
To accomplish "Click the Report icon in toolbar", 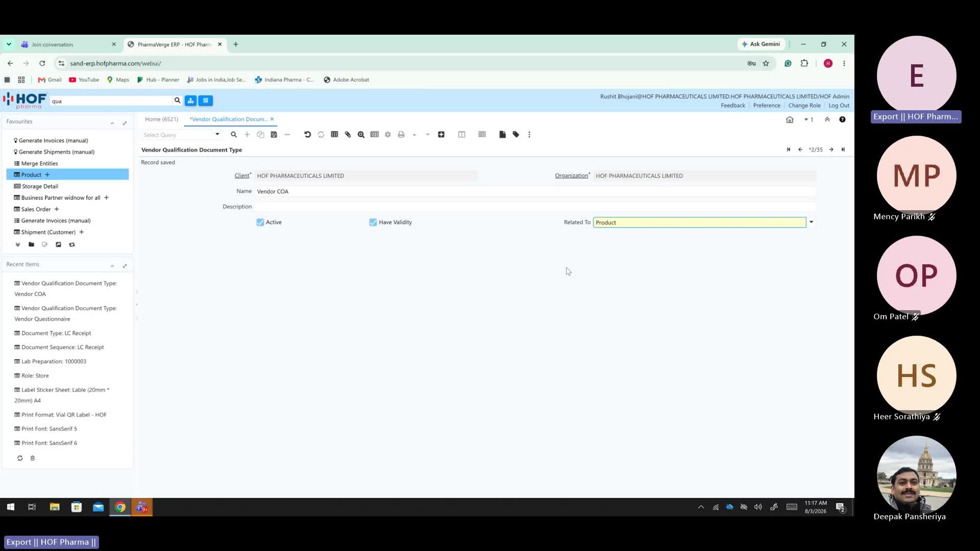I will click(x=375, y=135).
